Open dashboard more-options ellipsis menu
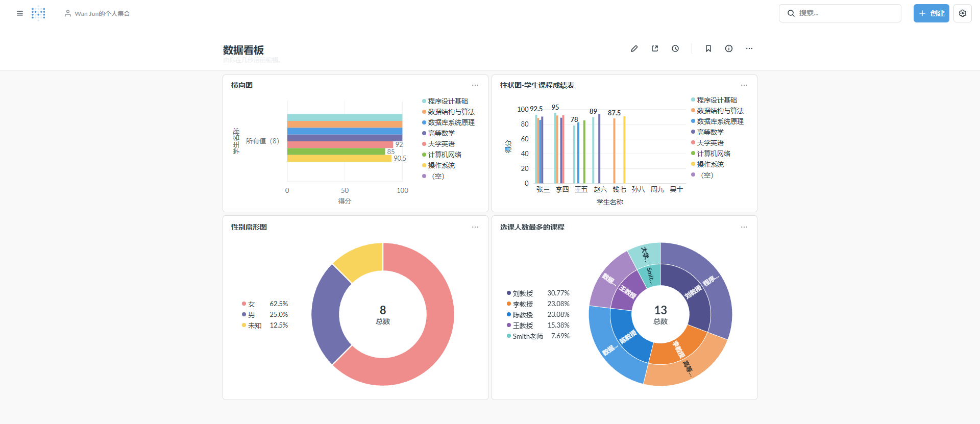980x424 pixels. pyautogui.click(x=749, y=48)
